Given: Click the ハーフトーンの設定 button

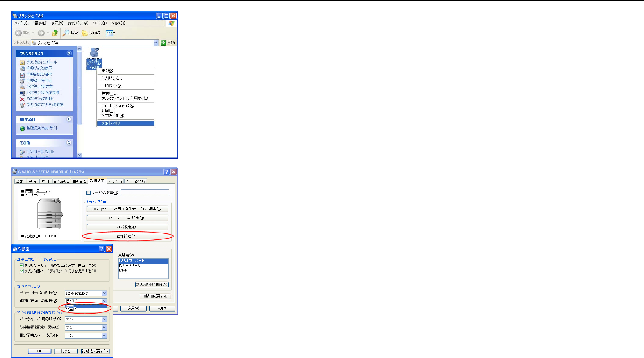Looking at the screenshot, I should tap(127, 218).
